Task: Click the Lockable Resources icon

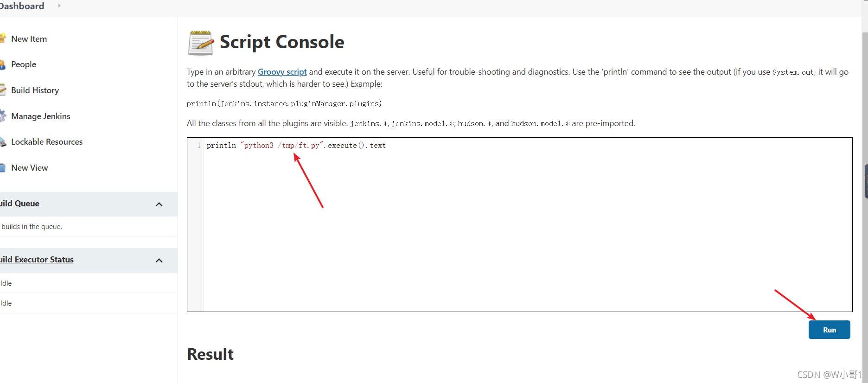Action: point(2,142)
